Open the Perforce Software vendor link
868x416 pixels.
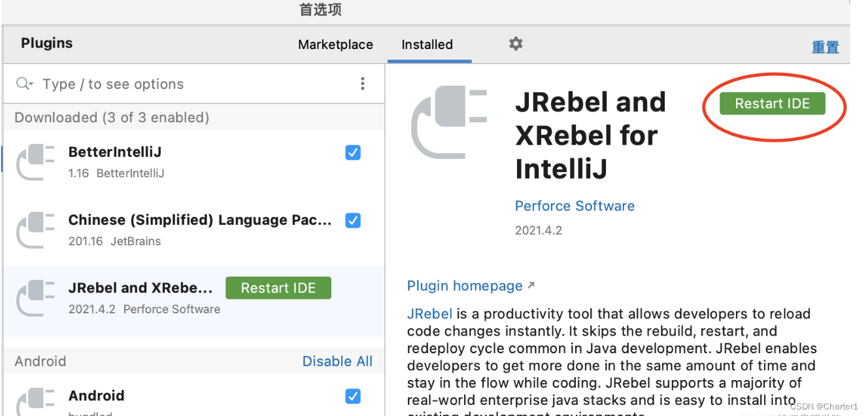pos(575,206)
